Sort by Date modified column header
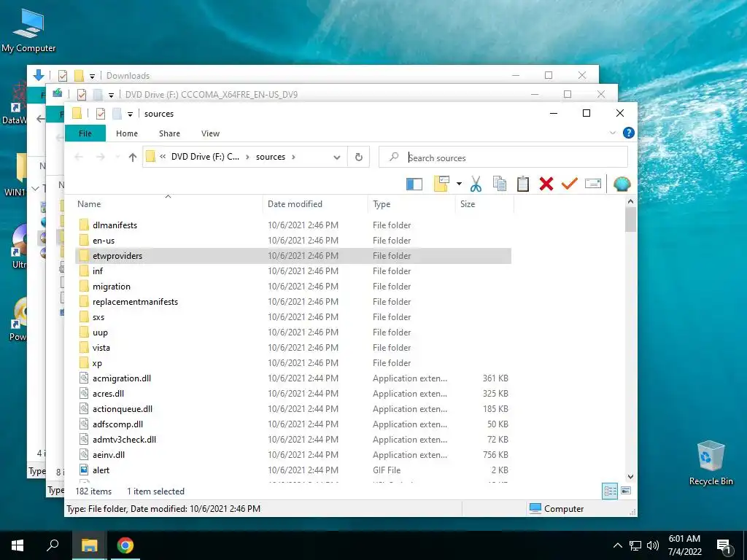This screenshot has width=747, height=560. pos(315,204)
